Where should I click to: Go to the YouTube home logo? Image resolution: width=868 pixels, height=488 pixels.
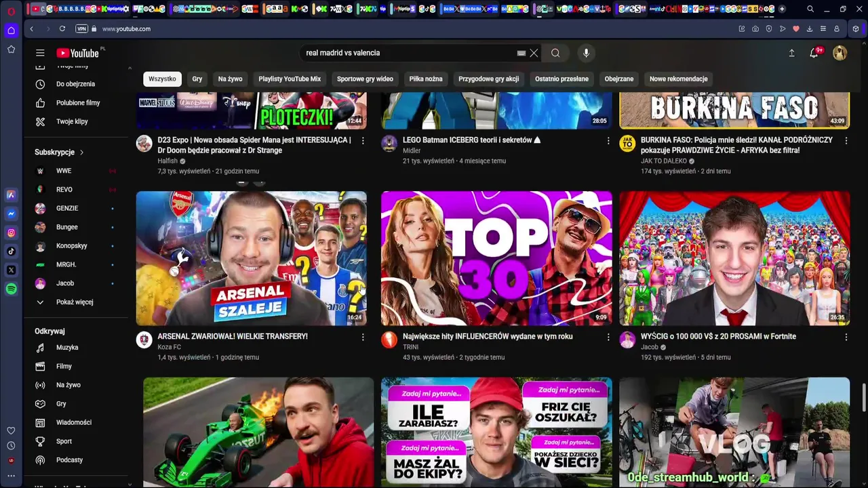pyautogui.click(x=78, y=53)
